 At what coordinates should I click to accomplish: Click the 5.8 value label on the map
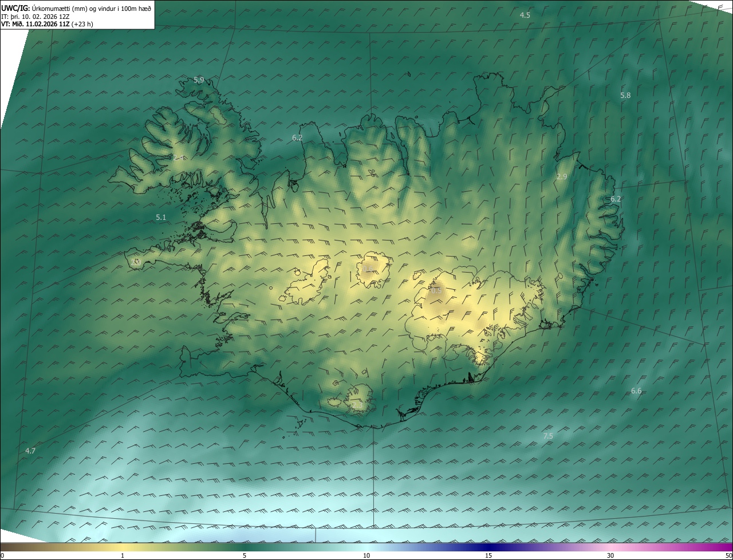point(625,96)
